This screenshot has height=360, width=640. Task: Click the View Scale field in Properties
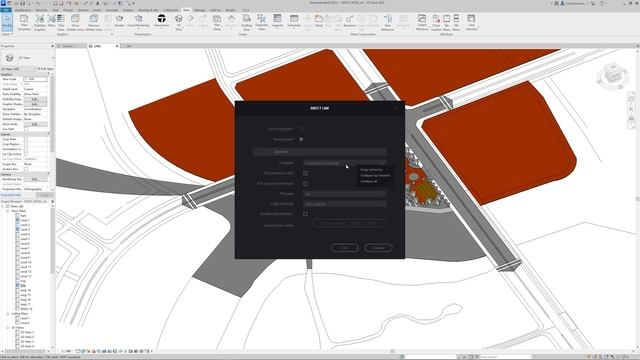35,79
